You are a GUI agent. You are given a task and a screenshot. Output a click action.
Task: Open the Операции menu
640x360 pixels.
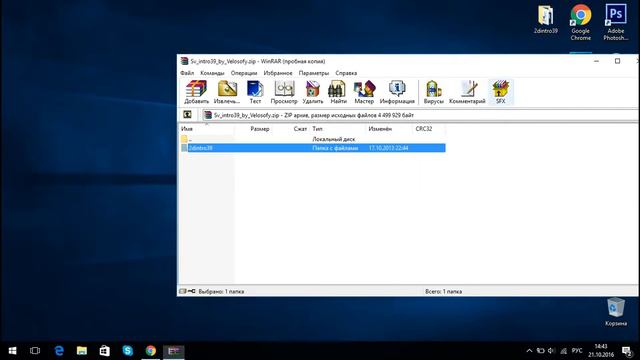244,73
